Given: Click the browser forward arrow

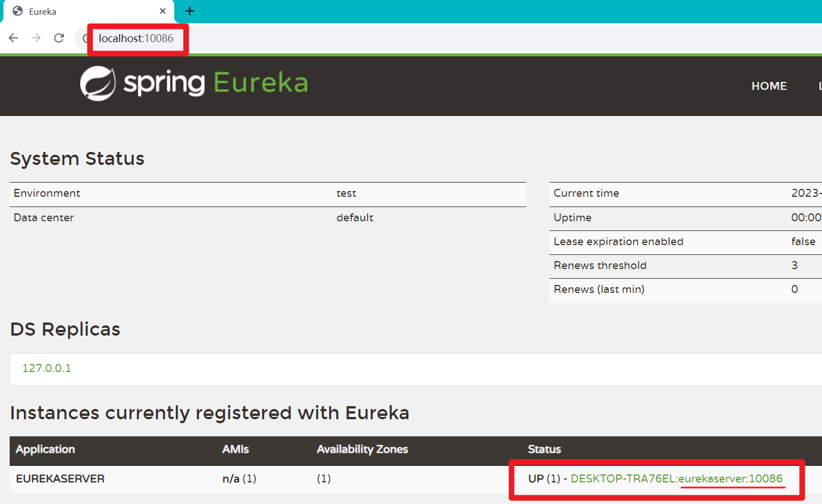Looking at the screenshot, I should click(x=36, y=38).
